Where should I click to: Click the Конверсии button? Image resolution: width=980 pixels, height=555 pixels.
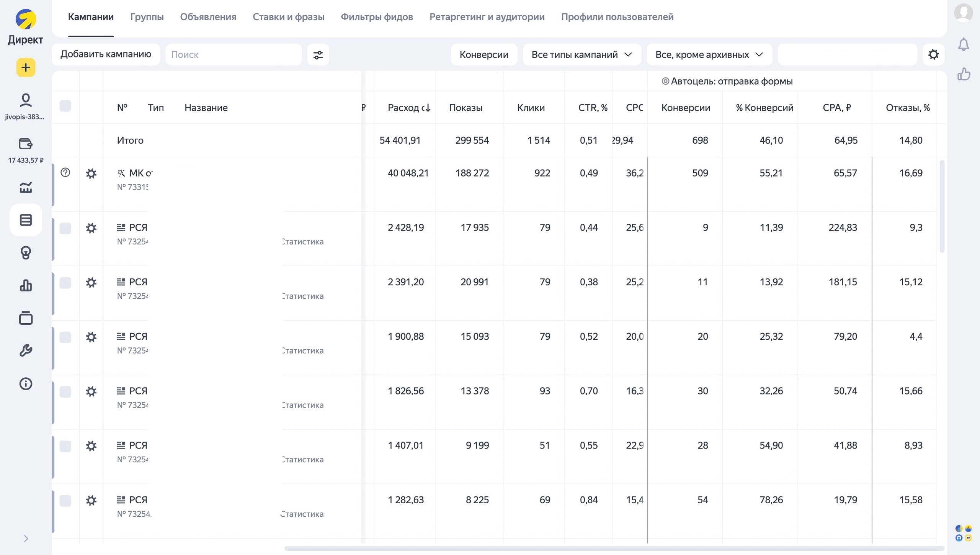(484, 55)
